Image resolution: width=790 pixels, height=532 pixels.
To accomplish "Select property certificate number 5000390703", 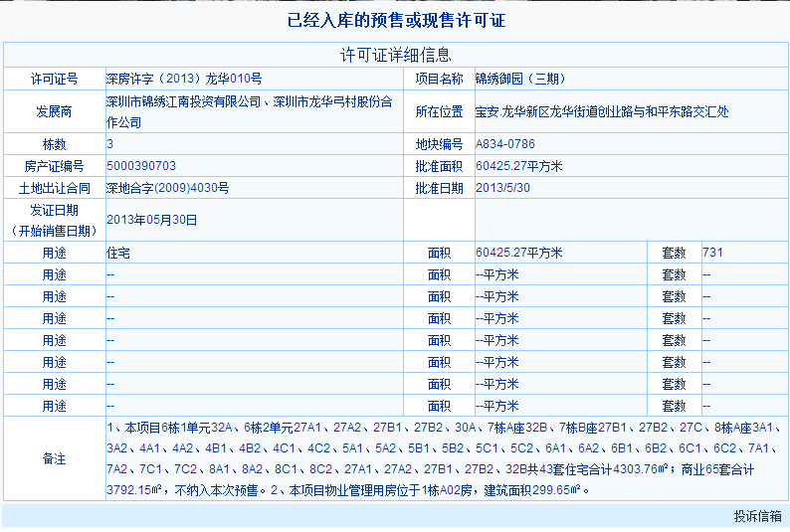I will click(x=141, y=166).
